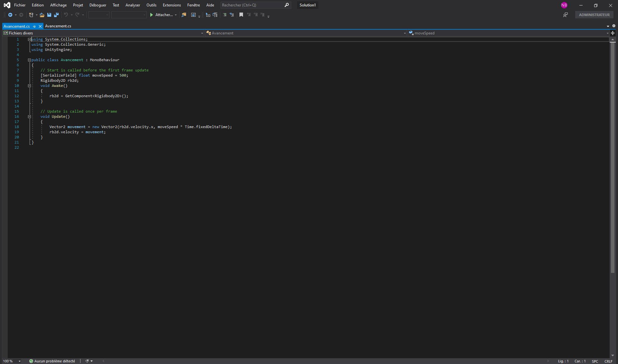Open the Outils menu
The image size is (618, 364).
click(x=151, y=5)
